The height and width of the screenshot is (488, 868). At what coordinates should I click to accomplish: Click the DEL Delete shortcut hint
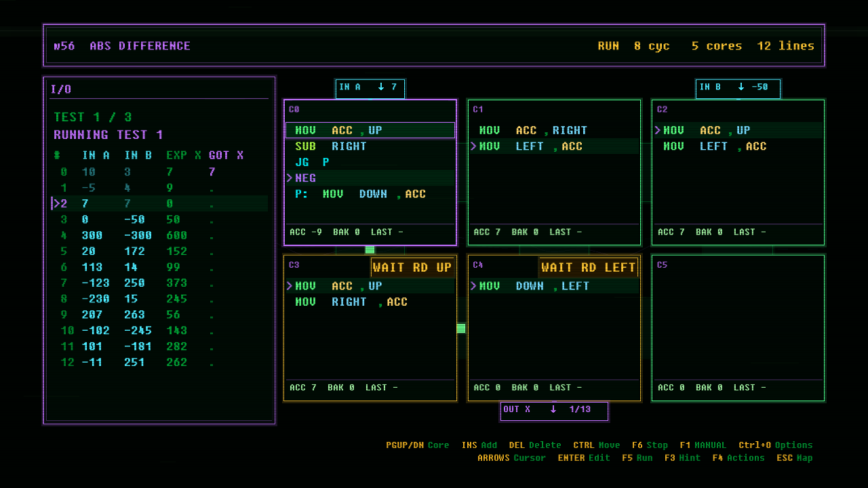tap(535, 445)
